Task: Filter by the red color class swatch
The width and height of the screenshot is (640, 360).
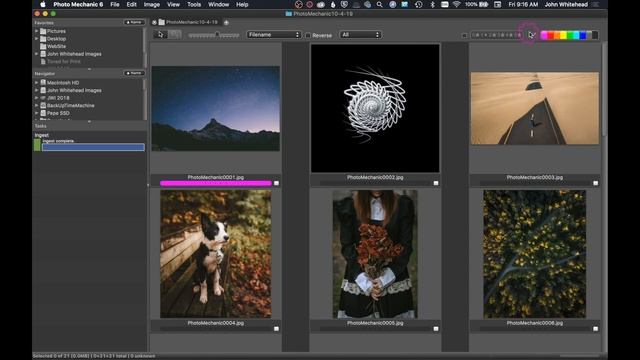Action: coord(550,36)
